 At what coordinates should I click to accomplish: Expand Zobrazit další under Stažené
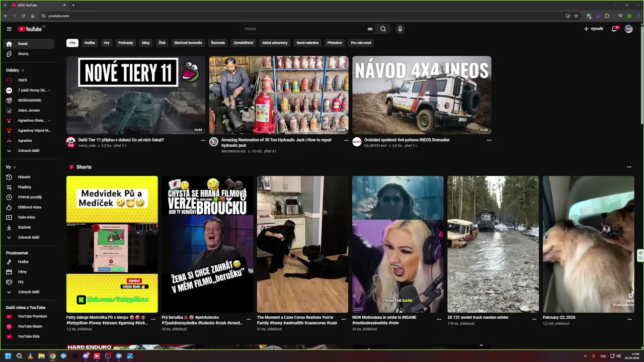[x=29, y=237]
